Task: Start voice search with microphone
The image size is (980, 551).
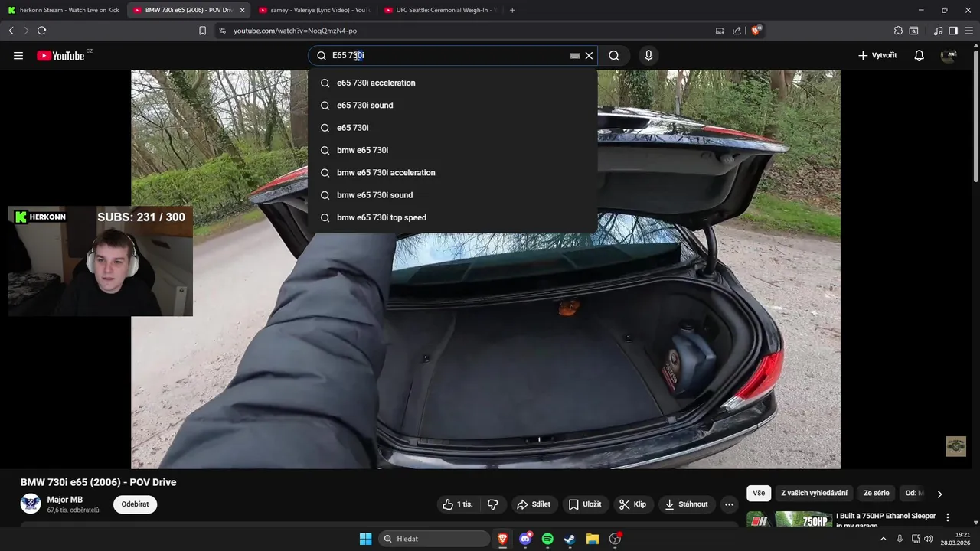Action: [x=648, y=55]
